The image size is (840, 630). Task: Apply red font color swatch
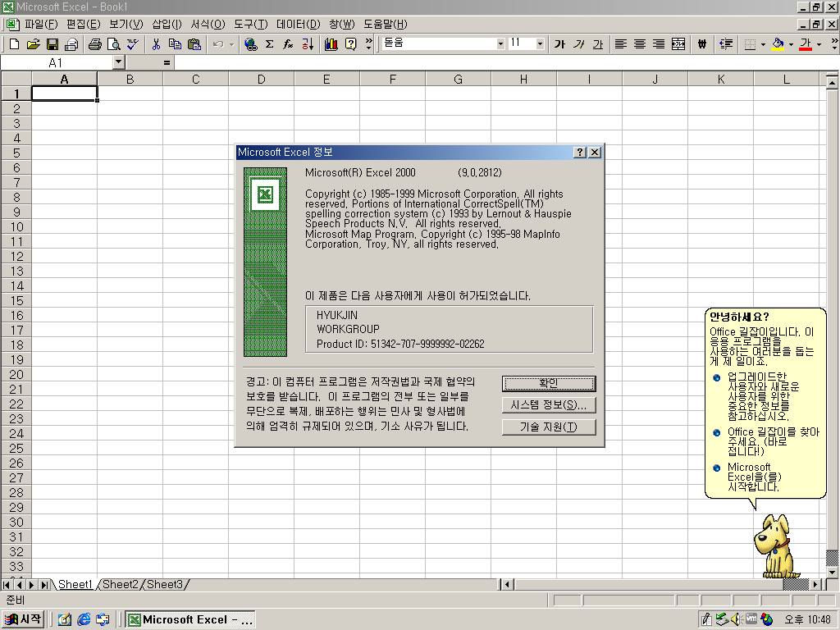point(806,44)
